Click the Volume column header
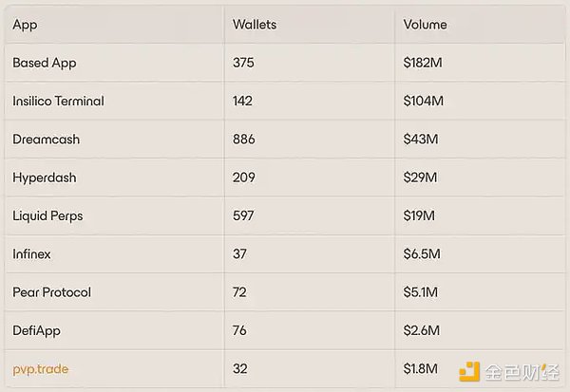The image size is (570, 392). (x=425, y=25)
